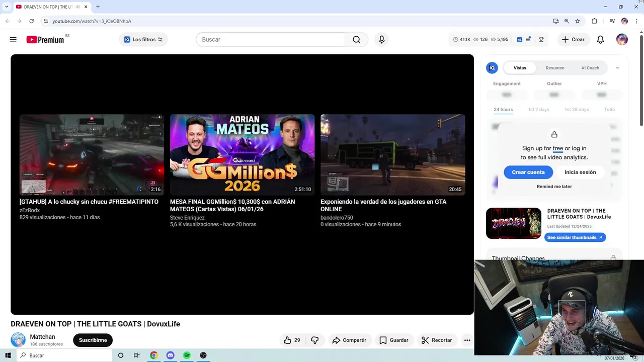Open the Crear create button
This screenshot has height=362, width=644.
[573, 40]
